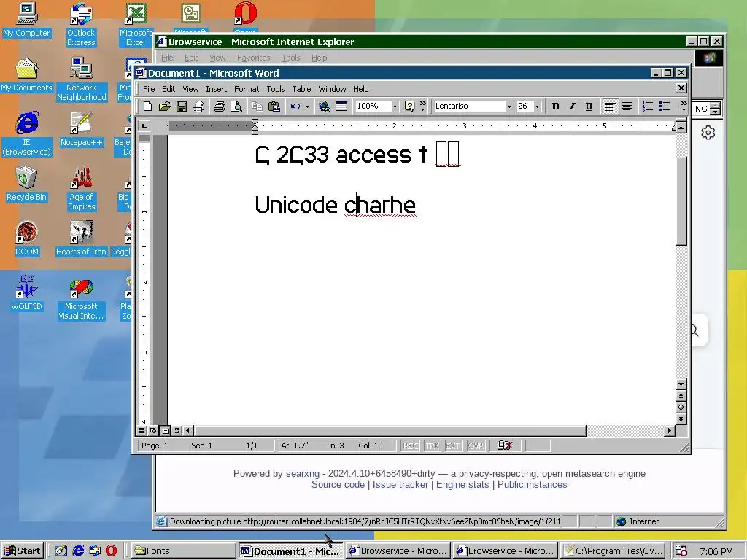Open the Edit menu in Word
Image resolution: width=747 pixels, height=560 pixels.
pos(169,89)
